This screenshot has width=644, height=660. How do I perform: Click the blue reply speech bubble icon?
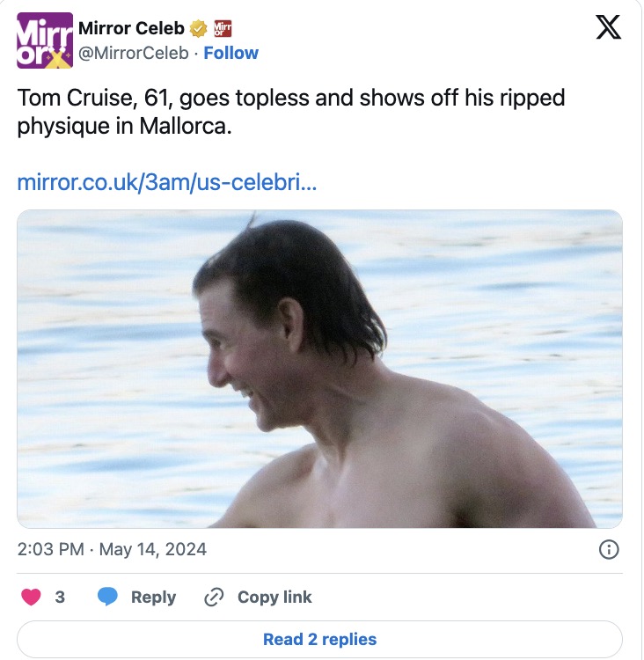[107, 597]
